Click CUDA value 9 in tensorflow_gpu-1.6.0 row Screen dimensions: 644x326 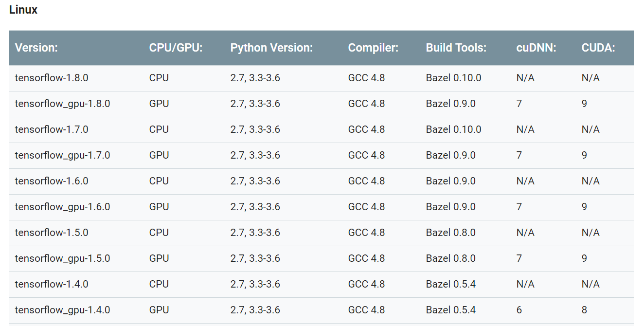584,207
